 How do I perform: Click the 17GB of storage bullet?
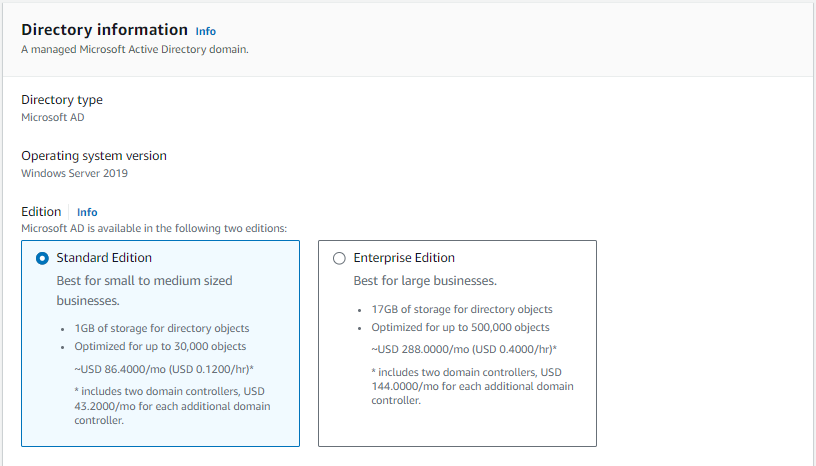(x=462, y=310)
